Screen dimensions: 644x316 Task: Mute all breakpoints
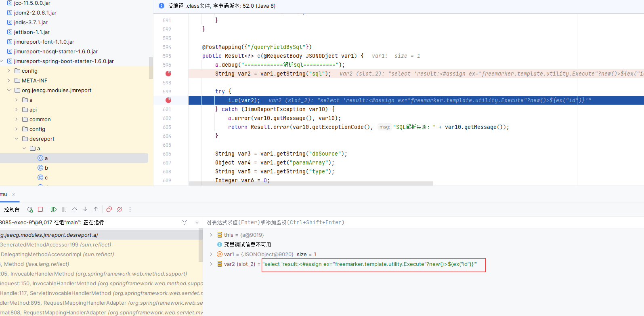(x=120, y=209)
